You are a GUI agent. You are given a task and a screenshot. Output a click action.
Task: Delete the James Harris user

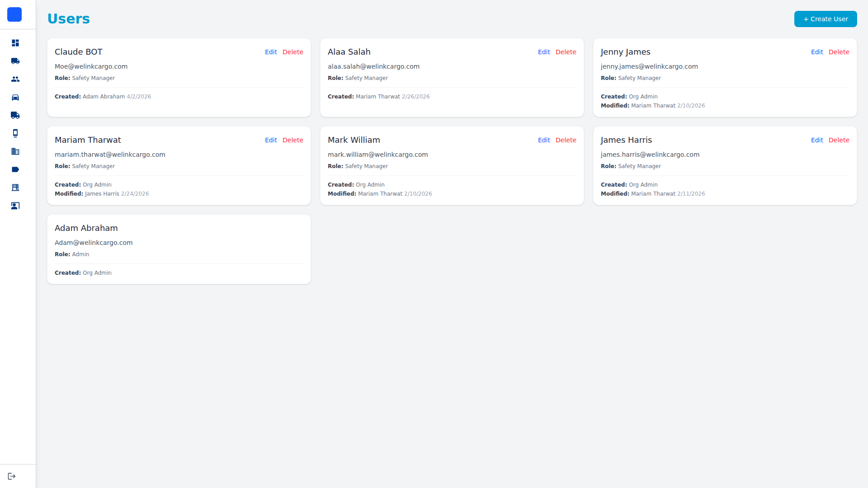(839, 140)
